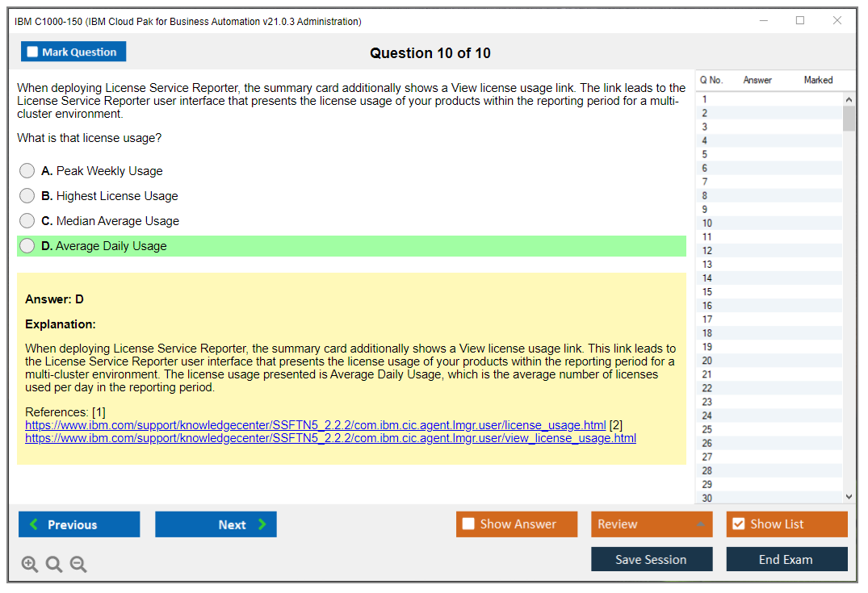This screenshot has width=868, height=593.
Task: Choose option B. Highest License Usage
Action: click(27, 196)
